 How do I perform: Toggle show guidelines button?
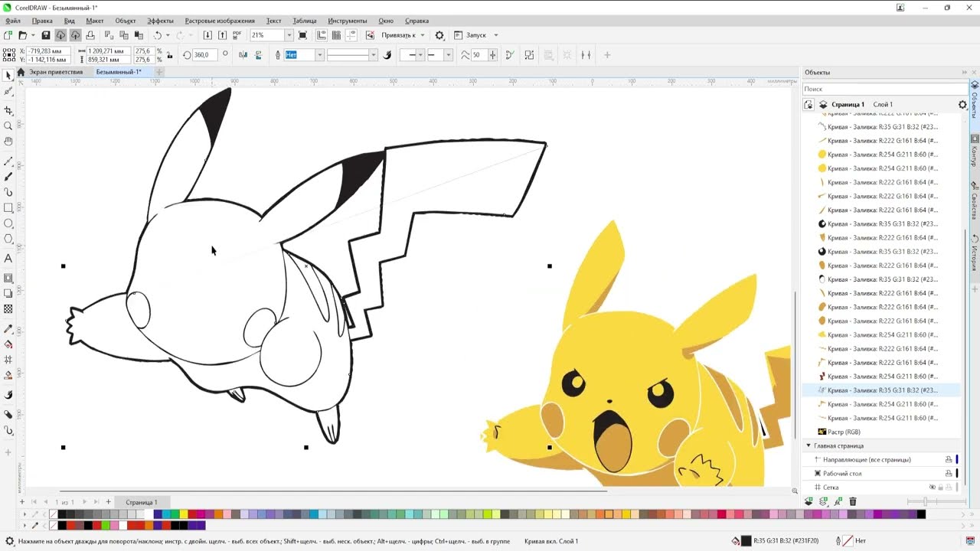pyautogui.click(x=351, y=35)
